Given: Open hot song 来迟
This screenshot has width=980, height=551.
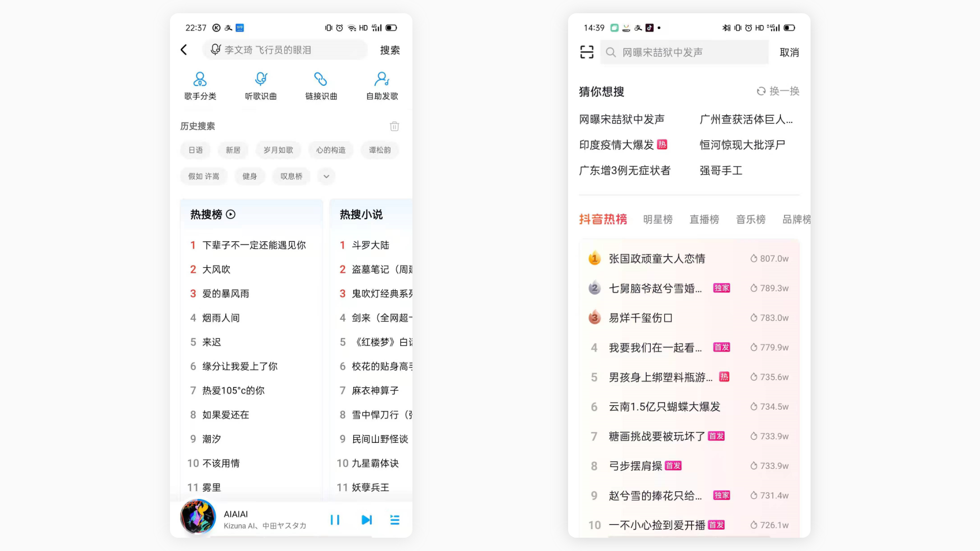Looking at the screenshot, I should click(x=212, y=342).
